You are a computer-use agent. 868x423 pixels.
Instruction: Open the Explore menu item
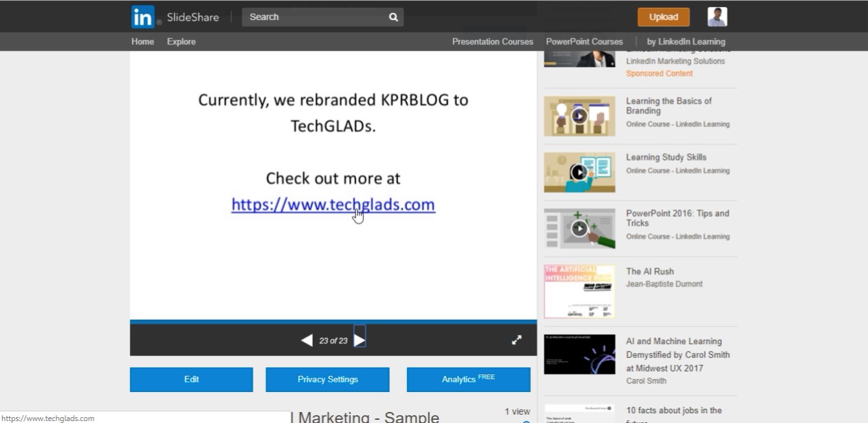pyautogui.click(x=181, y=41)
